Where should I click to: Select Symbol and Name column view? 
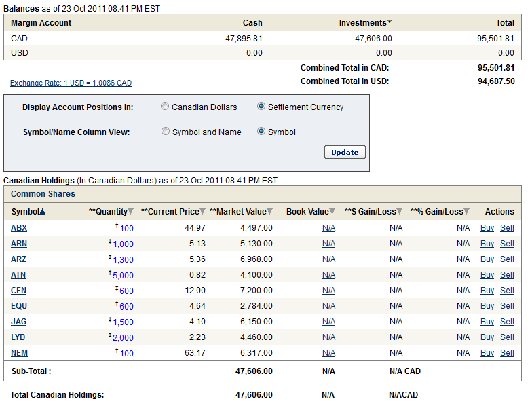[166, 132]
